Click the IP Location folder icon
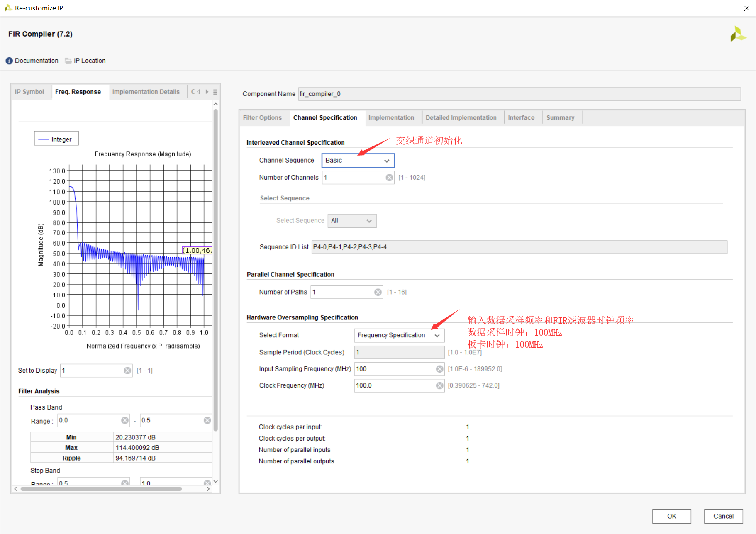 pyautogui.click(x=68, y=61)
